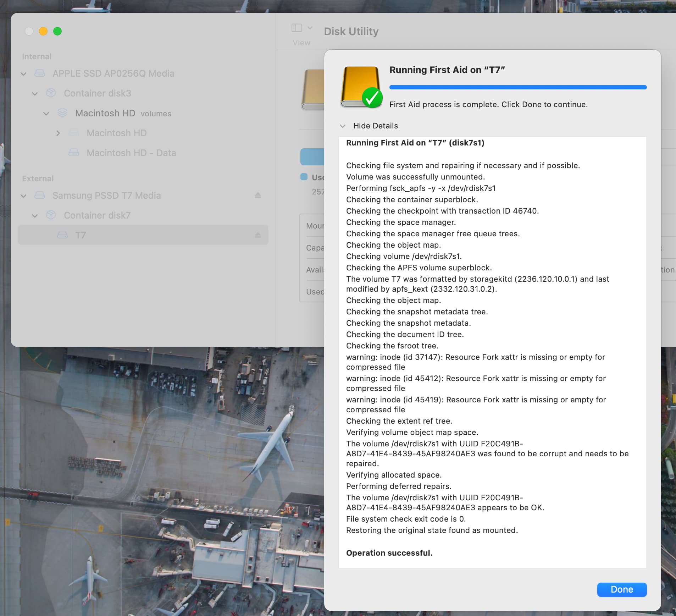
Task: Select the T7 volume disk icon
Action: pyautogui.click(x=62, y=235)
